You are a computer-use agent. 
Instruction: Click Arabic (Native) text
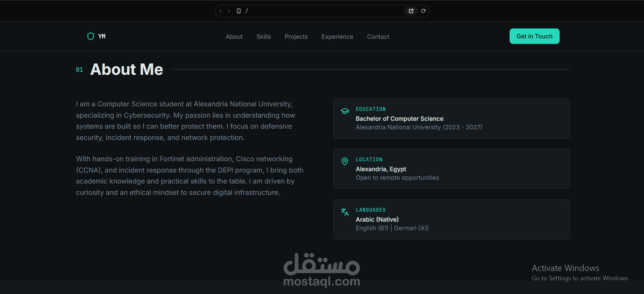click(377, 220)
